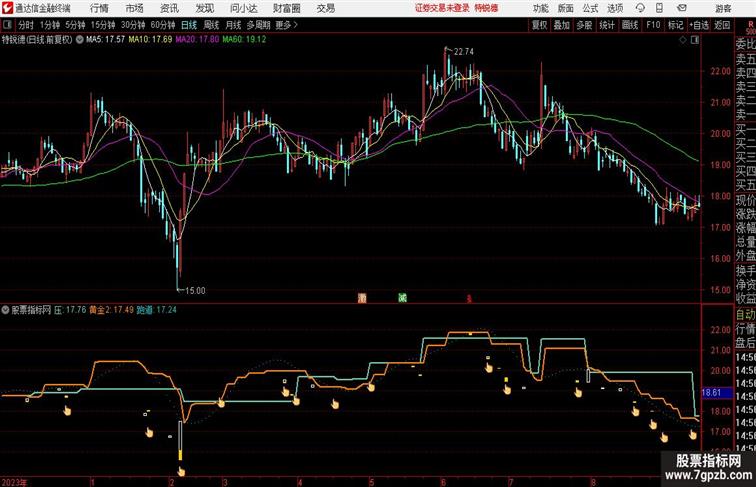Screen dimensions: 756x487
Task: Click the 通达信 red logo icon
Action: [7, 8]
